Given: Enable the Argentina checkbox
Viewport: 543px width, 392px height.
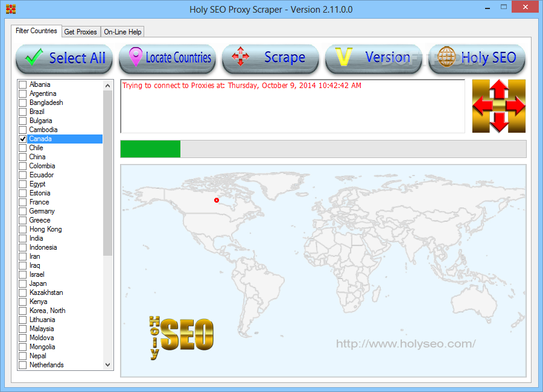Looking at the screenshot, I should tap(22, 93).
